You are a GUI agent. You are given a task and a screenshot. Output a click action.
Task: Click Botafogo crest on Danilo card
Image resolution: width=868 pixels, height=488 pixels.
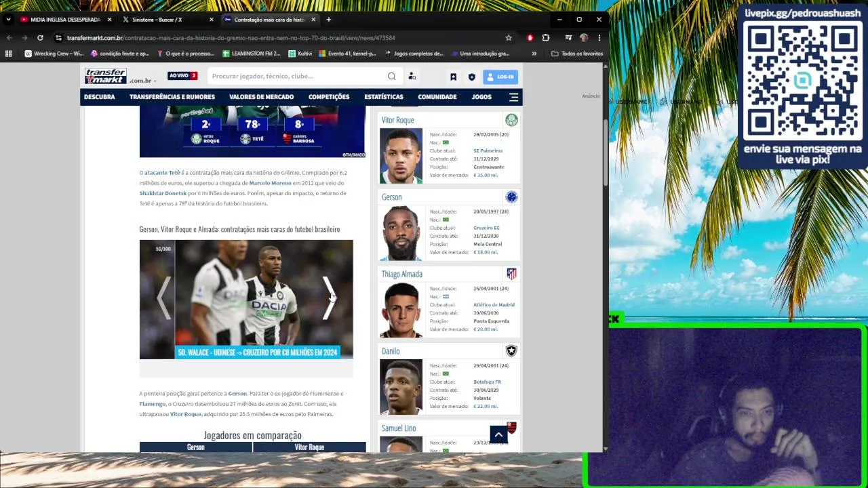point(511,351)
